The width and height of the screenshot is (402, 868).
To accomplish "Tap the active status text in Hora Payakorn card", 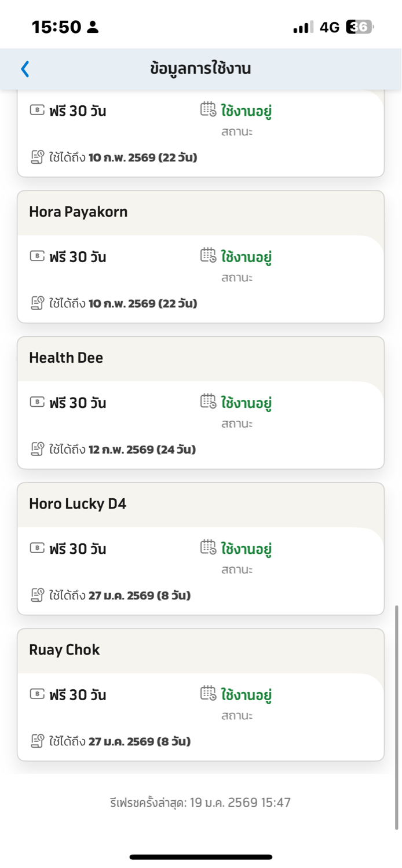I will 246,256.
